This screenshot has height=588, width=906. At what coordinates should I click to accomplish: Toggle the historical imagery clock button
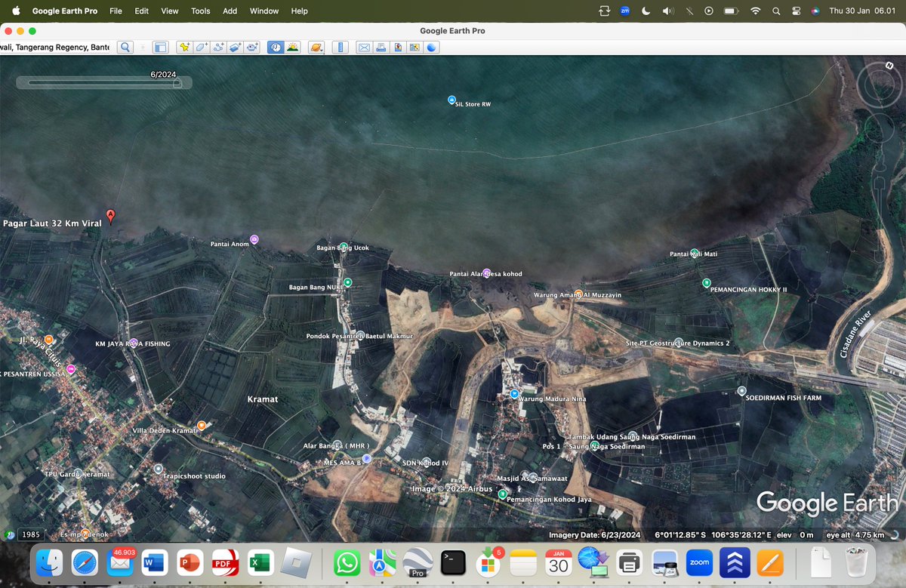[276, 47]
